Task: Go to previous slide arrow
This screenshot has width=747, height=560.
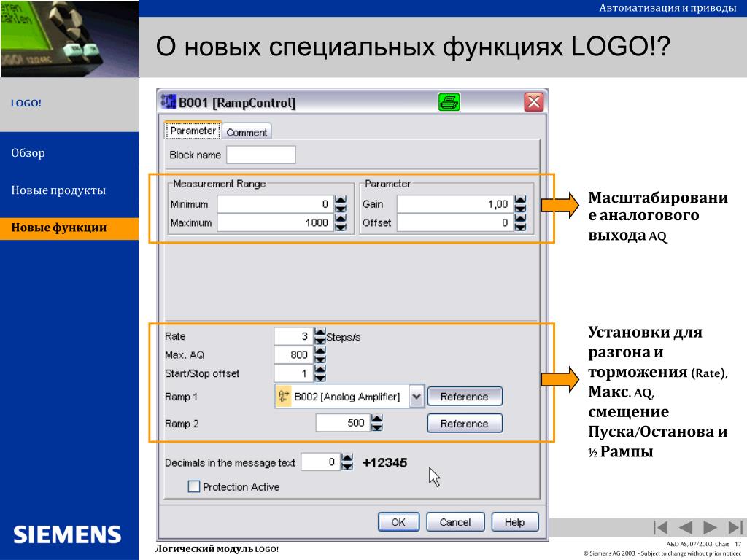Action: pyautogui.click(x=685, y=527)
